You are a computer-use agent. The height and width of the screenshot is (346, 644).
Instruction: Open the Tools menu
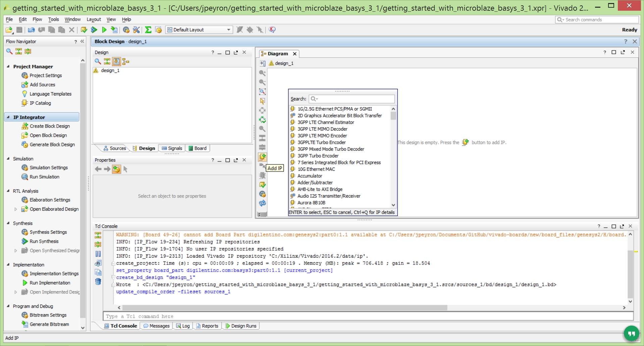point(53,19)
